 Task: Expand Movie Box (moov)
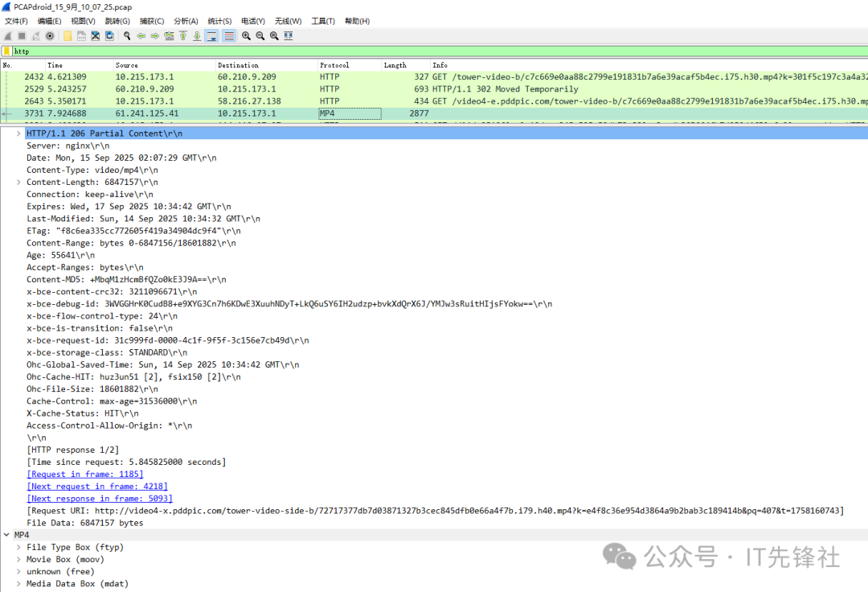(18, 559)
